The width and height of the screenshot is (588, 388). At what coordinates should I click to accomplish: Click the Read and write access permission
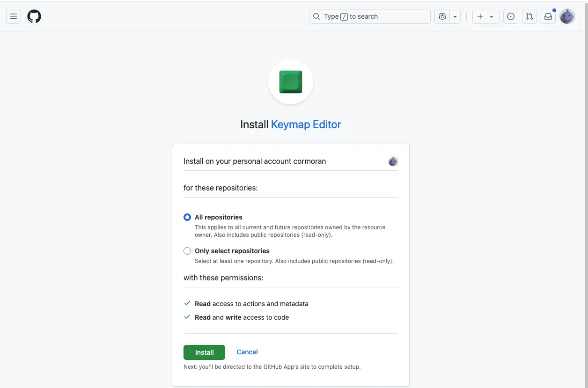pos(242,317)
